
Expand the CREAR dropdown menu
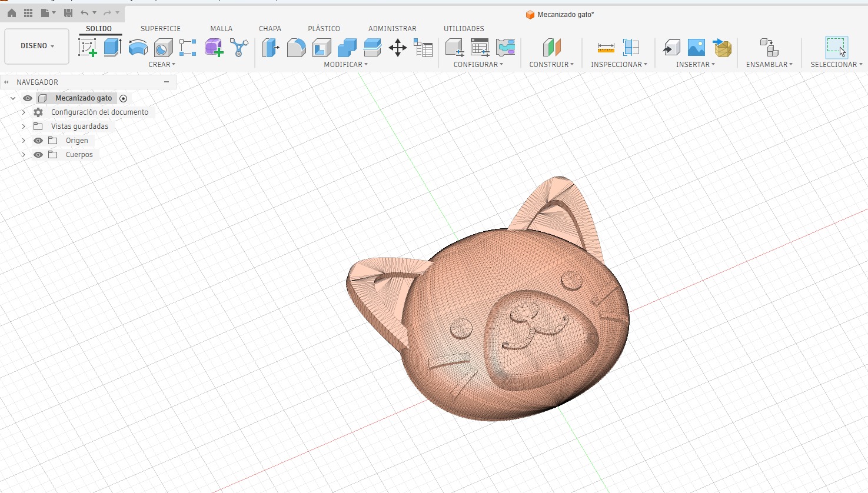(x=162, y=65)
